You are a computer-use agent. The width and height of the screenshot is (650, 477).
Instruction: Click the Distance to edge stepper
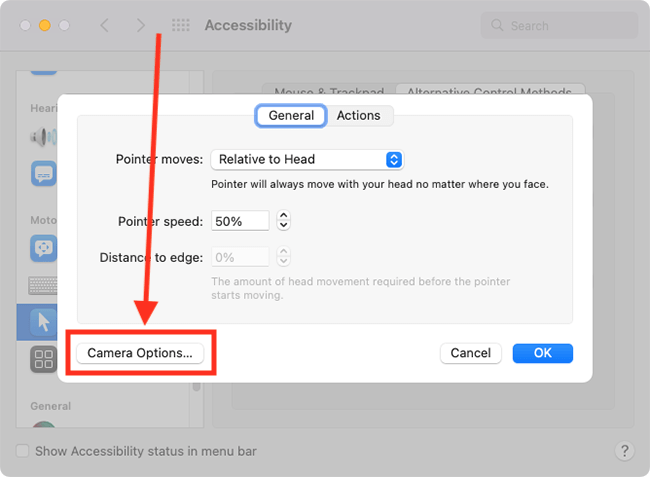(284, 257)
